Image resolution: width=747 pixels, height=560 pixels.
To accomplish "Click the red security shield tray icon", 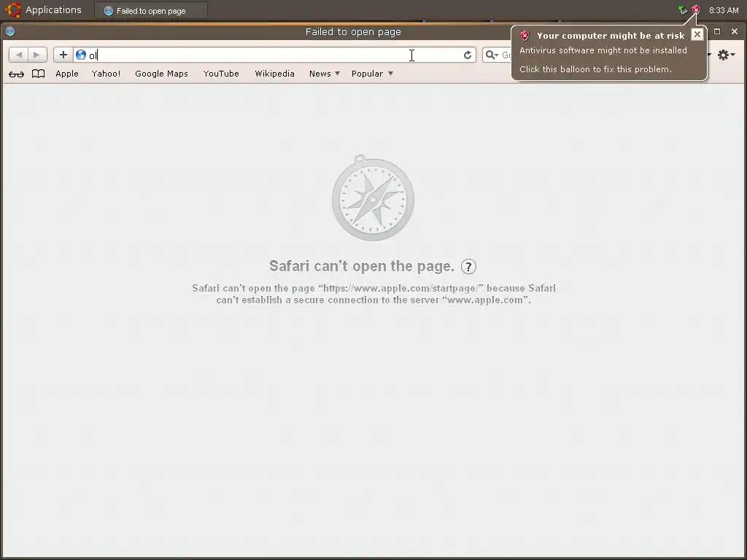I will point(696,9).
